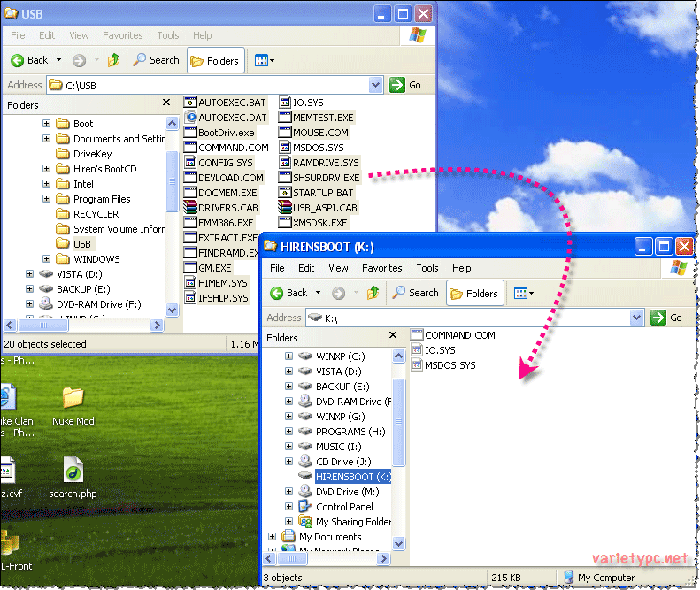Image resolution: width=700 pixels, height=590 pixels.
Task: Expand Documents and Settings folder
Action: click(x=46, y=138)
